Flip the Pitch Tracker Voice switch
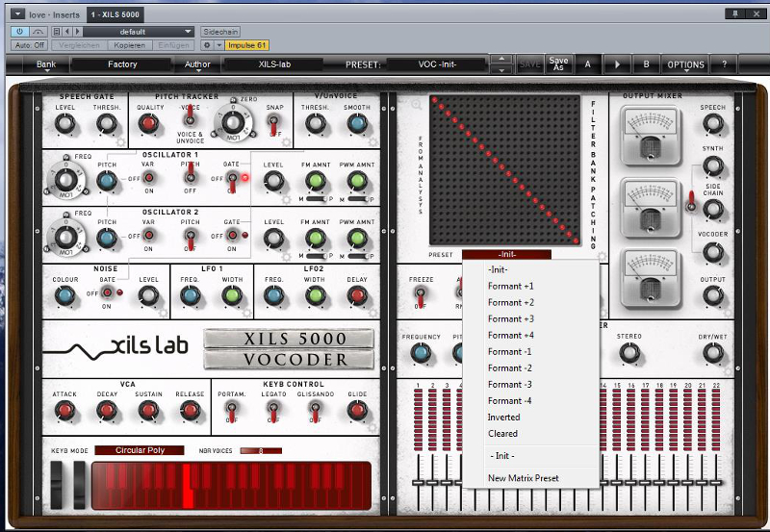Image resolution: width=770 pixels, height=532 pixels. coord(190,115)
